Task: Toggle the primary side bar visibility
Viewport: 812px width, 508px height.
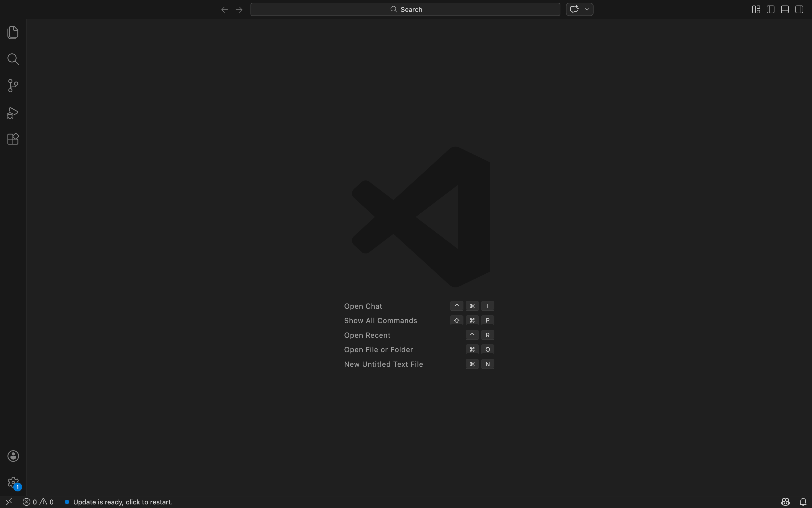Action: click(770, 9)
